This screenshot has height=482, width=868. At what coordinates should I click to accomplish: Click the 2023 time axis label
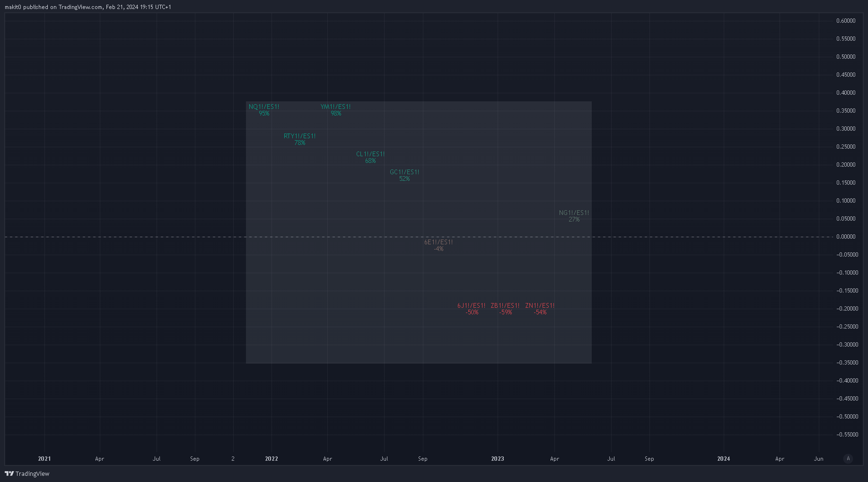(x=498, y=459)
